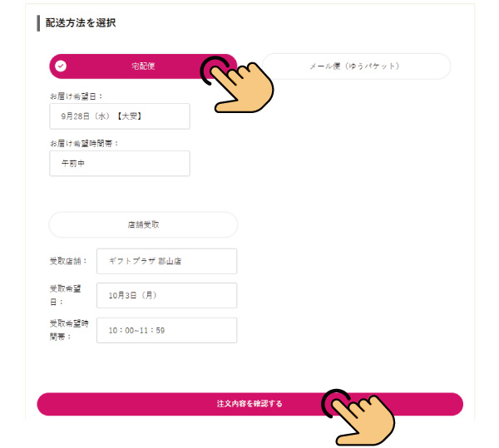
Task: Click the 受取希望時間帯 label
Action: tap(68, 329)
